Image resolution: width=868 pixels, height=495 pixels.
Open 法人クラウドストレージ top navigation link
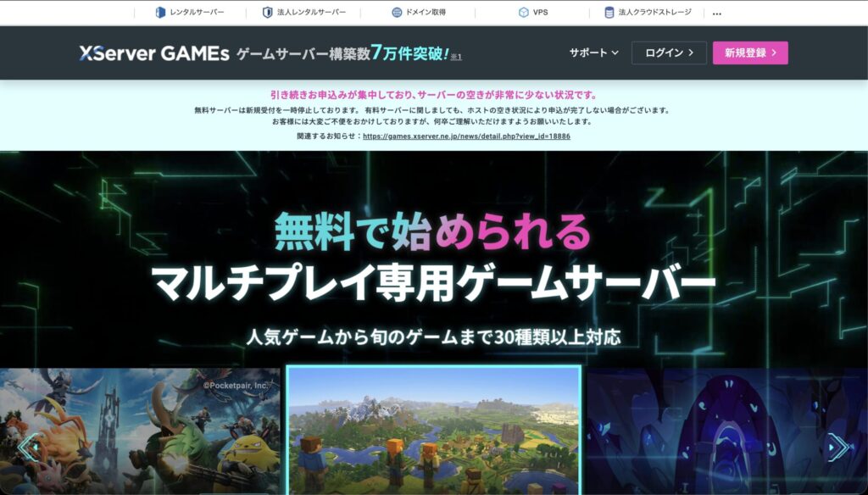[648, 12]
